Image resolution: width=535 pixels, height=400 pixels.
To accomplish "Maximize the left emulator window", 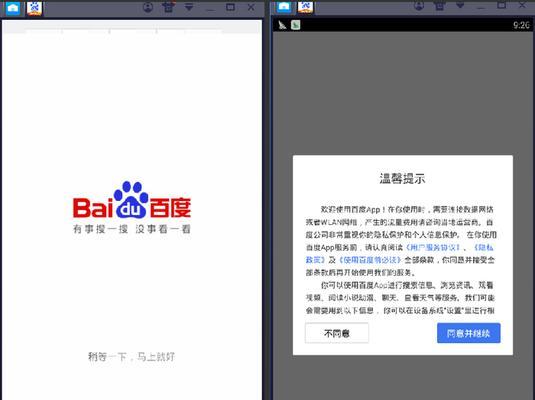I will (x=231, y=7).
